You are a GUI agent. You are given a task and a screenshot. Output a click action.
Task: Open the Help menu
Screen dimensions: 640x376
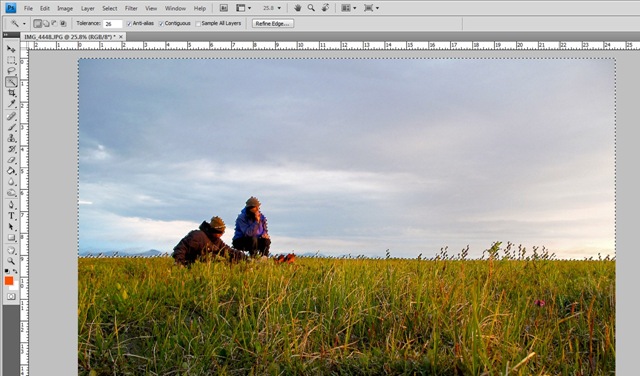click(x=200, y=8)
